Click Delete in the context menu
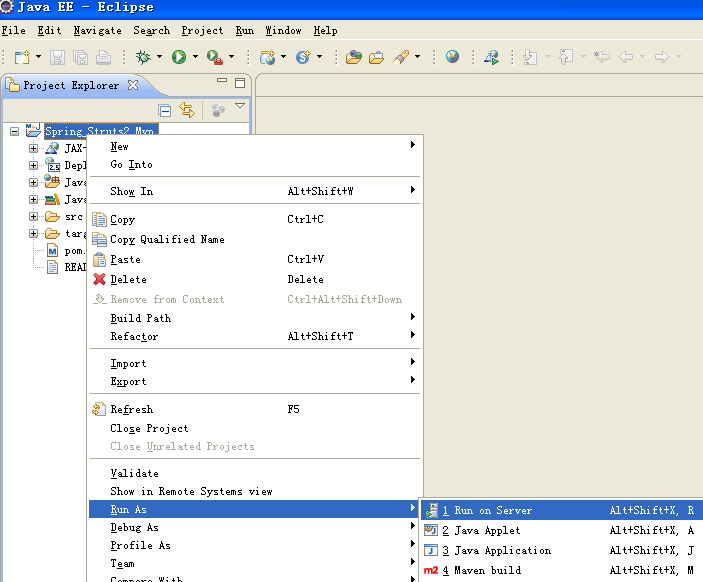Screen dimensions: 703x582 (255, 279)
